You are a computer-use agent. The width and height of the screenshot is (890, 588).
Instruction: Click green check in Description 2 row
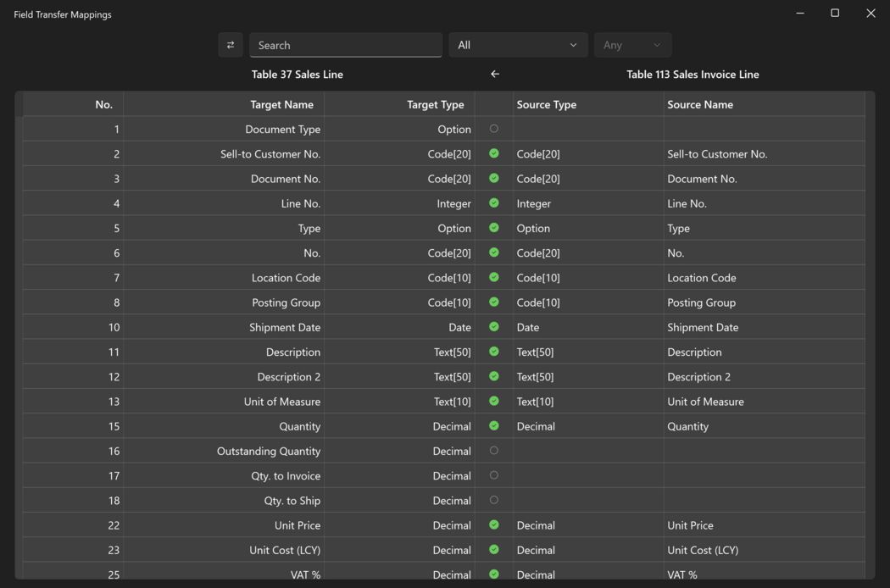pyautogui.click(x=494, y=376)
